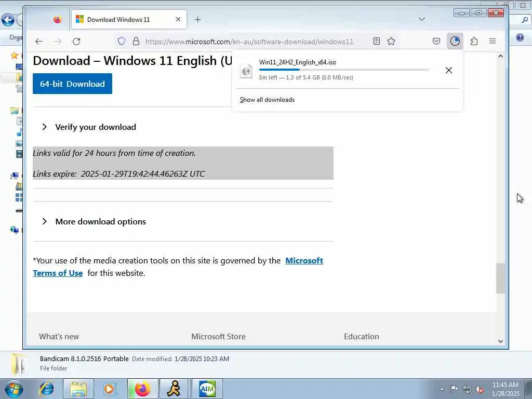The image size is (532, 399).
Task: Click the Firefox back arrow button
Action: [39, 42]
